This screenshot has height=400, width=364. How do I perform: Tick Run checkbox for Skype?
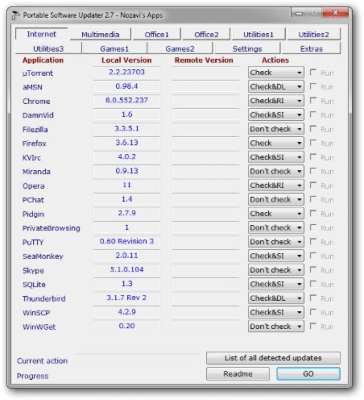(x=313, y=270)
